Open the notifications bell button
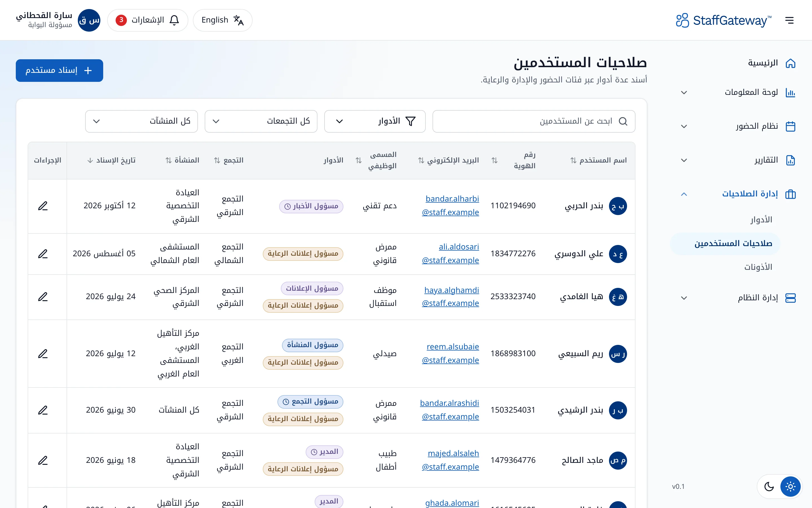This screenshot has width=812, height=508. tap(148, 20)
